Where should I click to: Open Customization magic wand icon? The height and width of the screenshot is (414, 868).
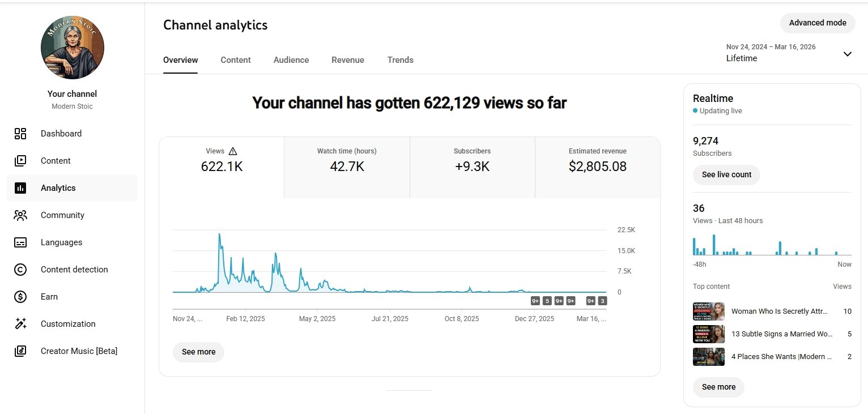tap(20, 324)
